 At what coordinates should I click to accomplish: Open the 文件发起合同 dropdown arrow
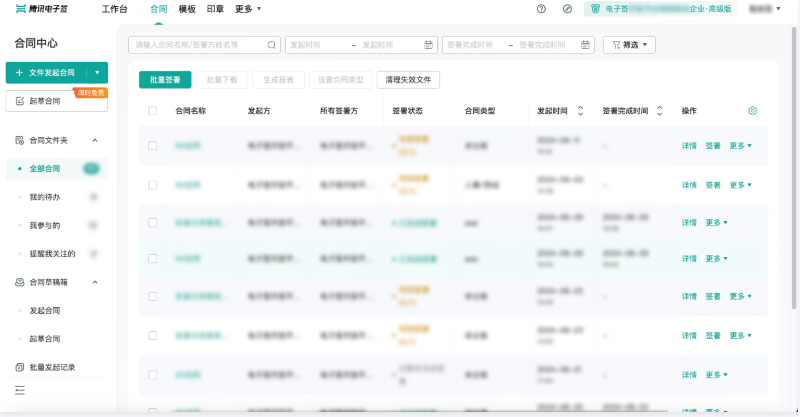[x=97, y=72]
